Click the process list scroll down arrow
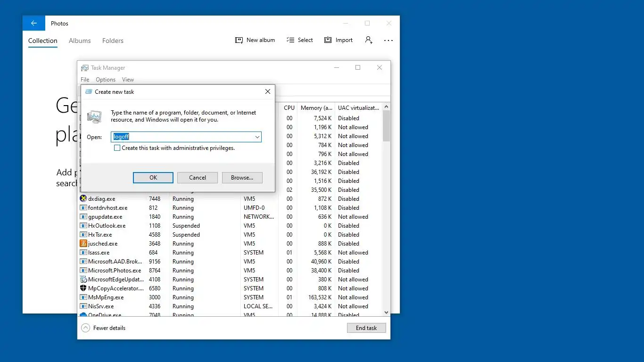This screenshot has width=644, height=362. 386,312
